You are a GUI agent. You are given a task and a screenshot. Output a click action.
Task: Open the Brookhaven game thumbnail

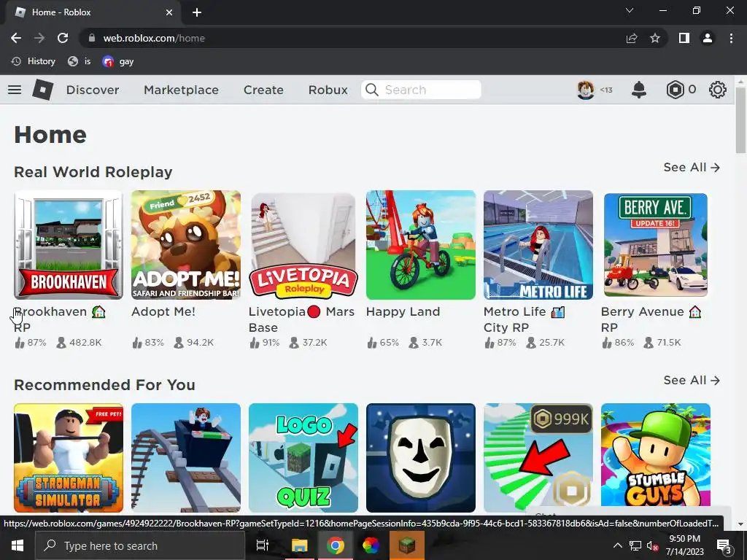[69, 245]
